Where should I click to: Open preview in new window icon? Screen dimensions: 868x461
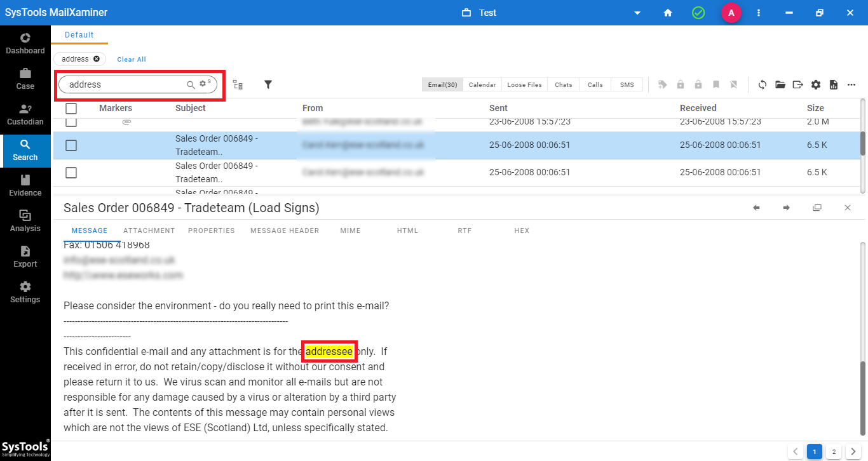(817, 208)
